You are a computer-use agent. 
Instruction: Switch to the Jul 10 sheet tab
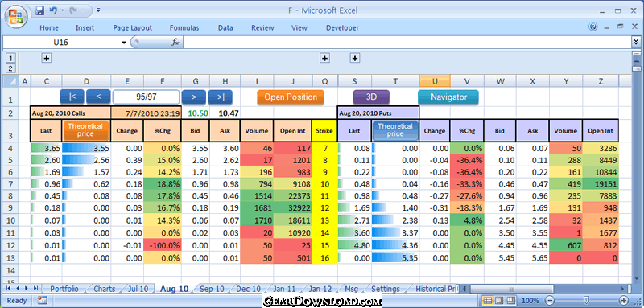[x=138, y=289]
